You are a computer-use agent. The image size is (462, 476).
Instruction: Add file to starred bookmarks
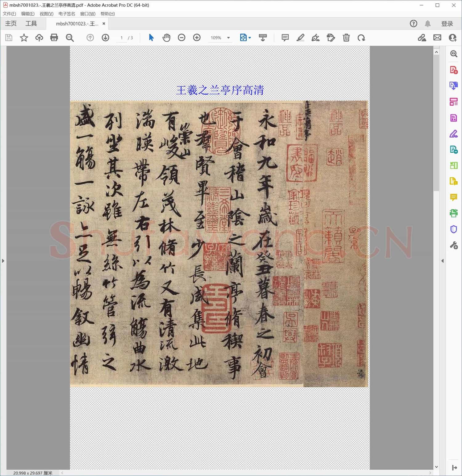tap(24, 38)
